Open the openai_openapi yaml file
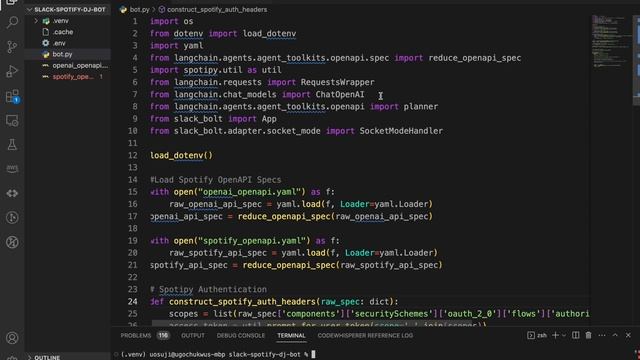640x360 pixels. 80,65
